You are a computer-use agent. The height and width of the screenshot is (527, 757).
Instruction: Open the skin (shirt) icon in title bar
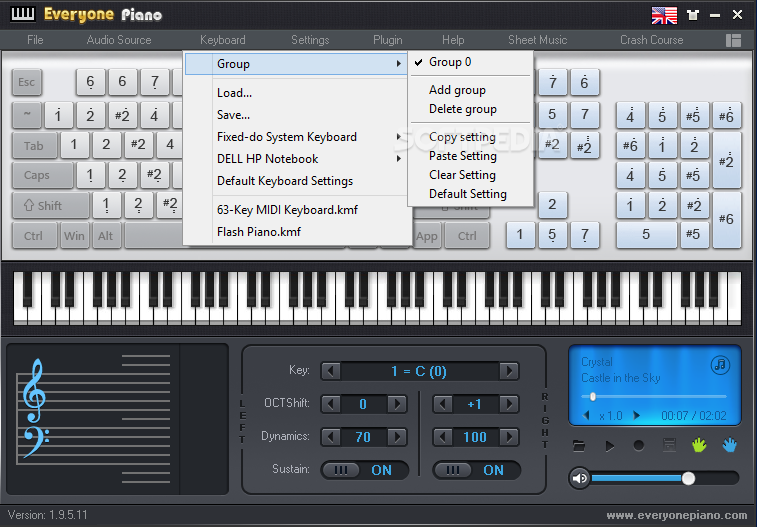693,15
